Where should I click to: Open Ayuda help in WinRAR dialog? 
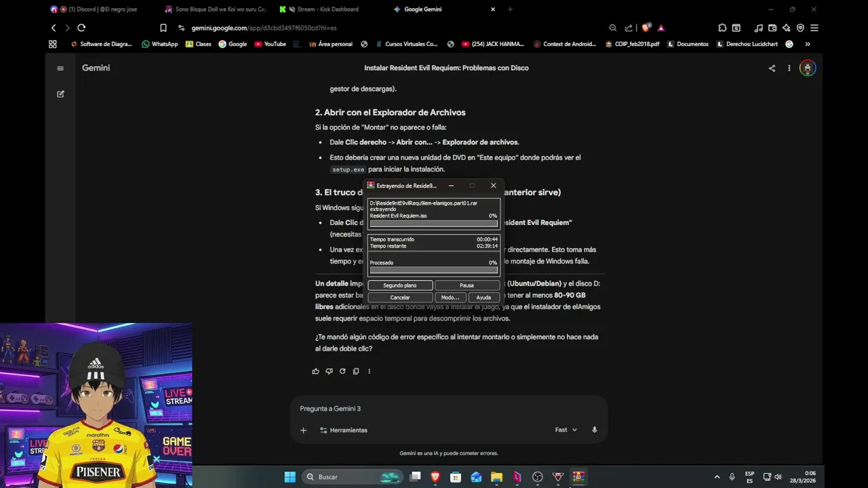point(484,298)
